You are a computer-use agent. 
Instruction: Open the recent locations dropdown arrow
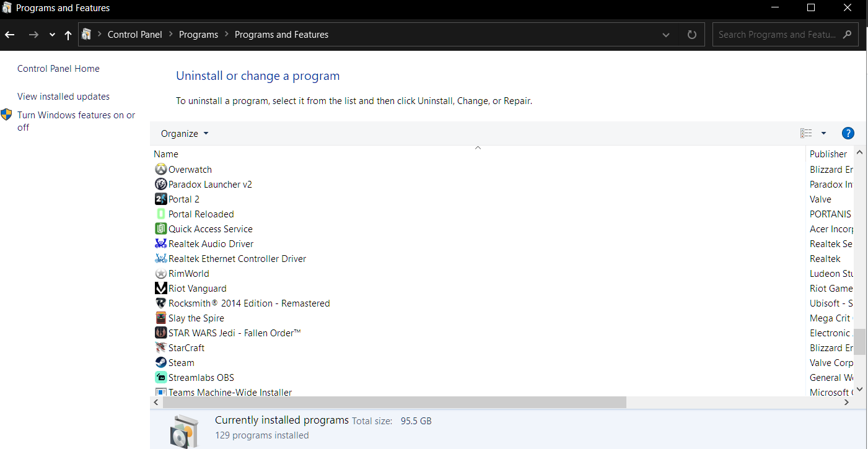coord(52,35)
